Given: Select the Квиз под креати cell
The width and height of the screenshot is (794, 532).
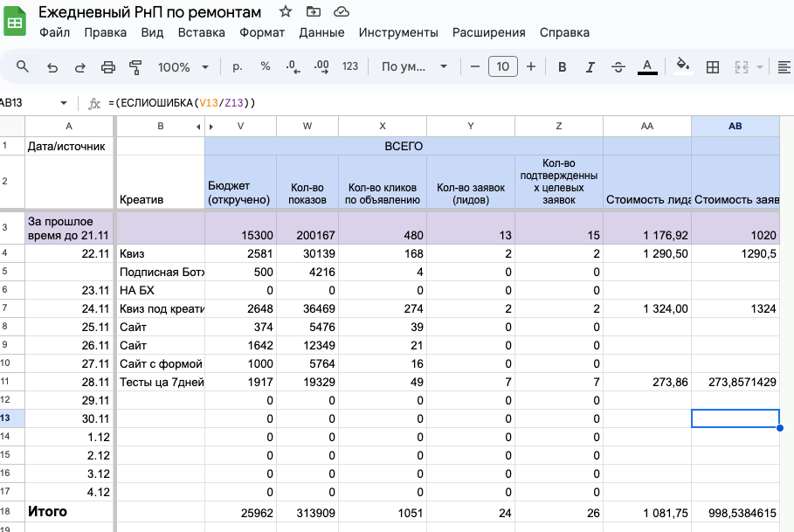Looking at the screenshot, I should 161,308.
